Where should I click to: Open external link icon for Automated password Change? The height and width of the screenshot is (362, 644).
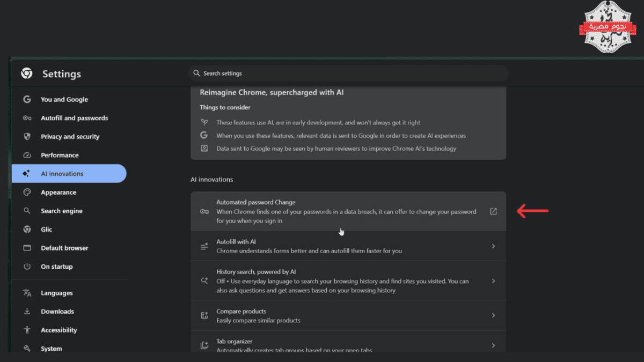coord(493,211)
